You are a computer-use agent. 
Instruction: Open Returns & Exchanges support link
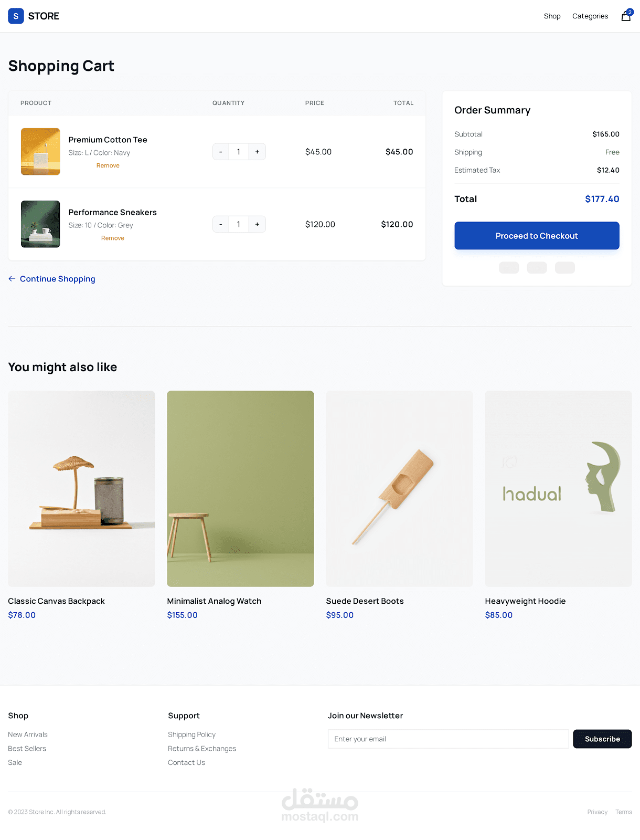point(202,749)
